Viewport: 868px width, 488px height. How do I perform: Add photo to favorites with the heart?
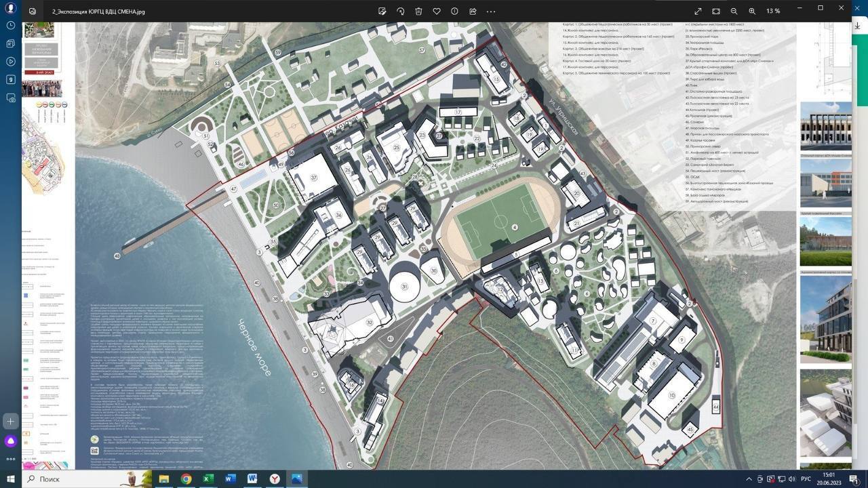click(437, 12)
